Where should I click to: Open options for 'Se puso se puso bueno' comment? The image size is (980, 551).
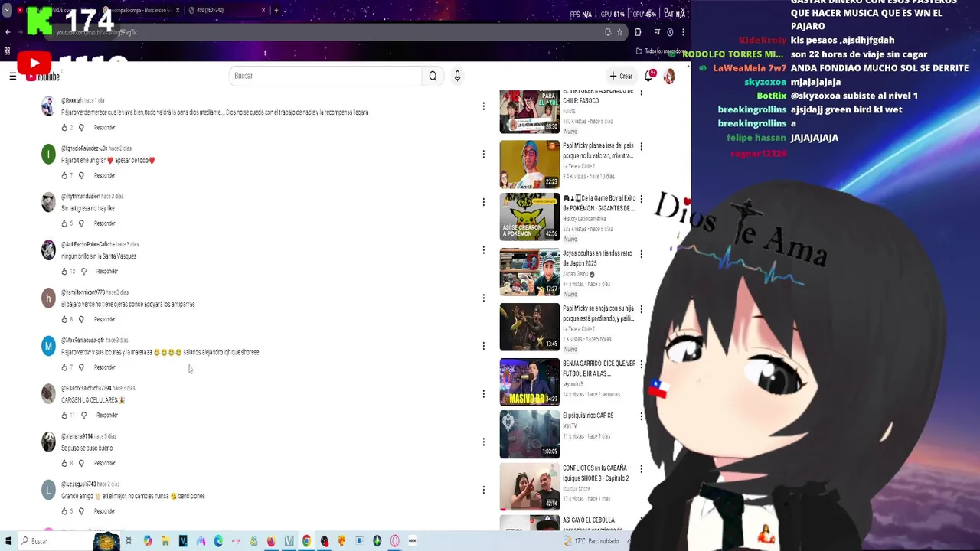483,442
